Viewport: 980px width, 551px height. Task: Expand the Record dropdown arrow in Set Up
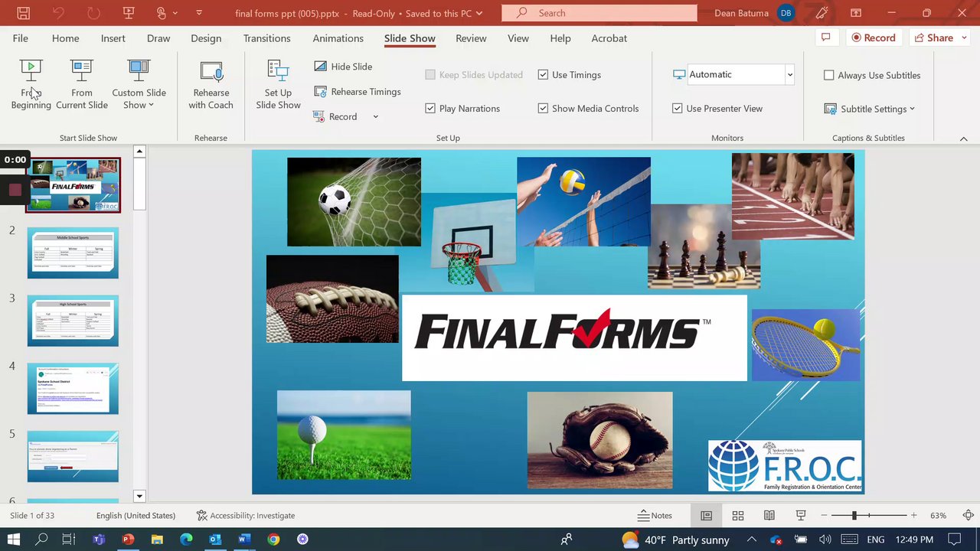[x=375, y=116]
